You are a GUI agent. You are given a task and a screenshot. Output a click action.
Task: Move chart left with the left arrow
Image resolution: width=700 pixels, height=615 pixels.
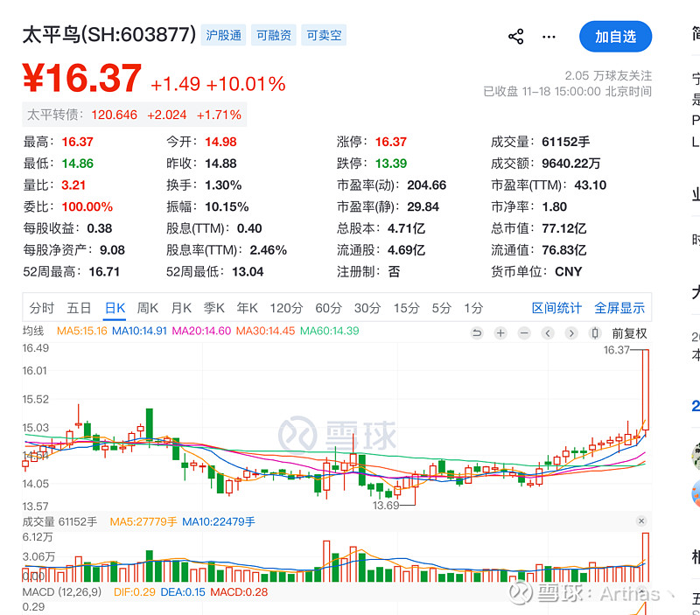548,333
